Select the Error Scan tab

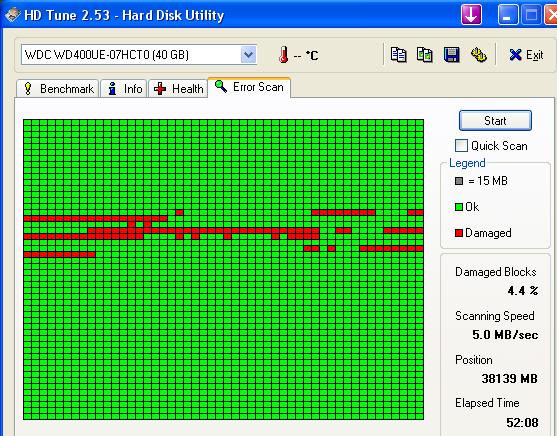(249, 87)
